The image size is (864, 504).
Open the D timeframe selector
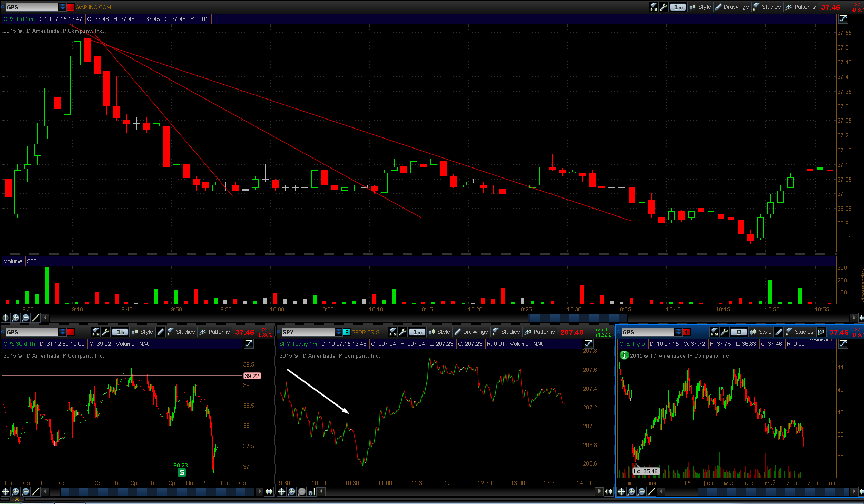[x=739, y=332]
